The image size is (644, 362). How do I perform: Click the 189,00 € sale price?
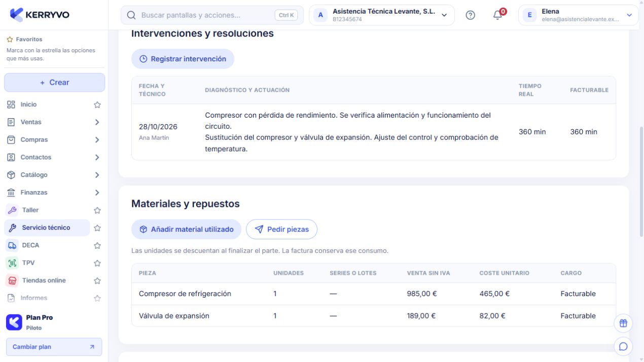click(421, 316)
